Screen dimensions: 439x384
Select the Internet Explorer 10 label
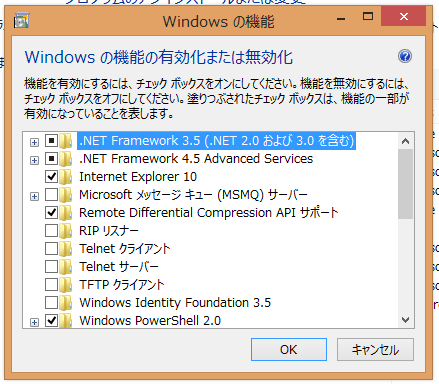point(138,177)
